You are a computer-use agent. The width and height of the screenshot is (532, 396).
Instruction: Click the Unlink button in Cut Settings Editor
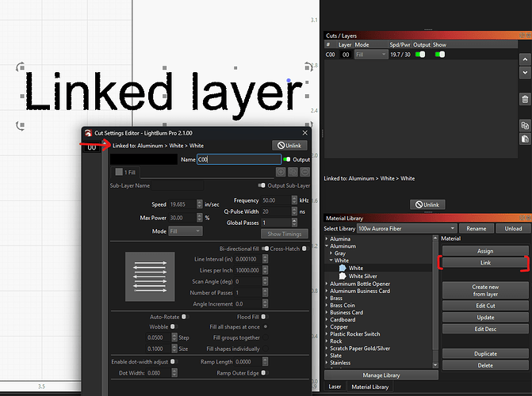[289, 146]
